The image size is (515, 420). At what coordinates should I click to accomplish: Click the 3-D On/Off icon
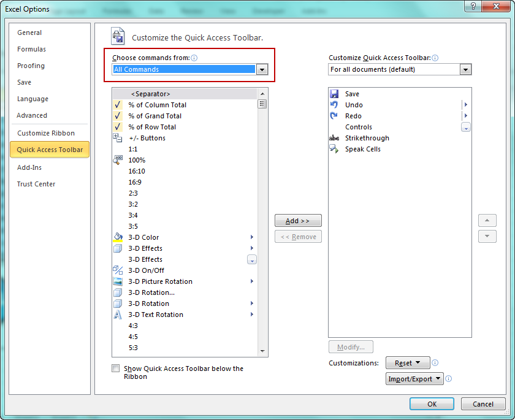click(118, 270)
